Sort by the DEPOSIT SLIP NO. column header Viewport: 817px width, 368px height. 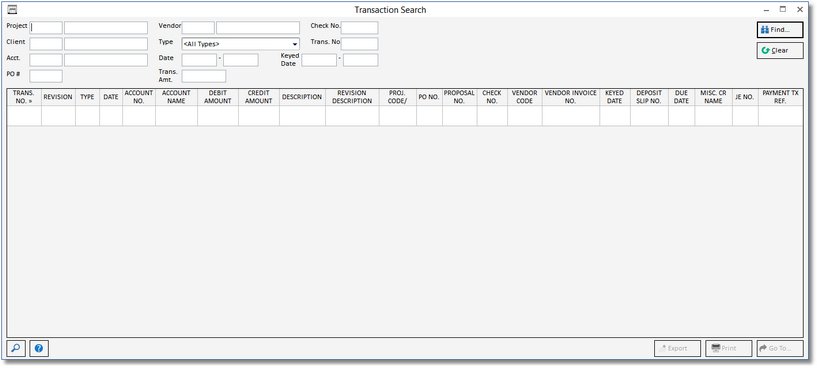coord(649,97)
